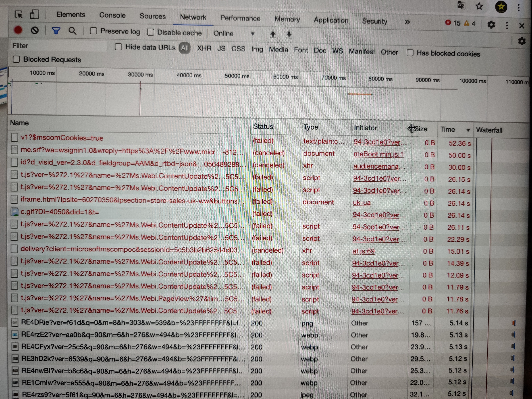Viewport: 532px width, 399px height.
Task: Close the DevTools panel
Action: (x=521, y=26)
